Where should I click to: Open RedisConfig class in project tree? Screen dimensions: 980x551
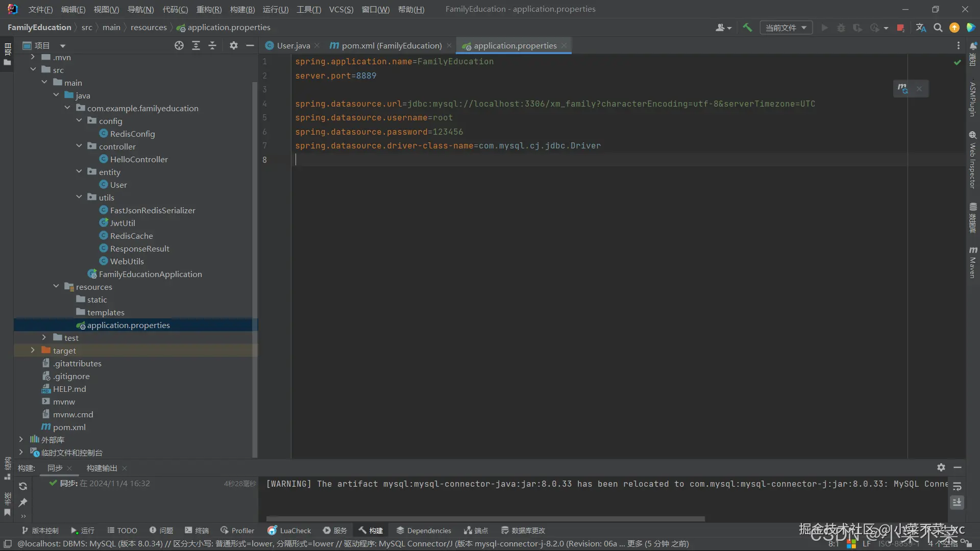[x=132, y=134]
